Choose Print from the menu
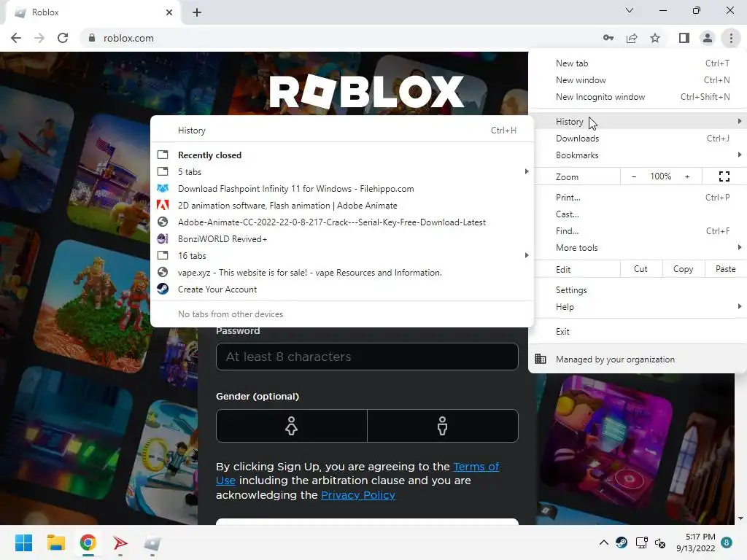Viewport: 747px width, 560px height. tap(638, 197)
